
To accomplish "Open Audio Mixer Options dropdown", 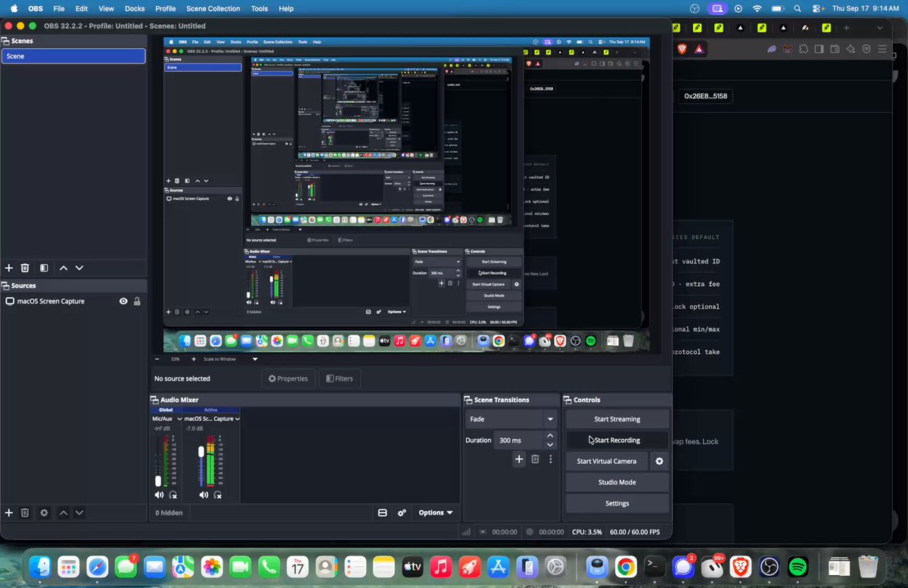I will click(435, 512).
